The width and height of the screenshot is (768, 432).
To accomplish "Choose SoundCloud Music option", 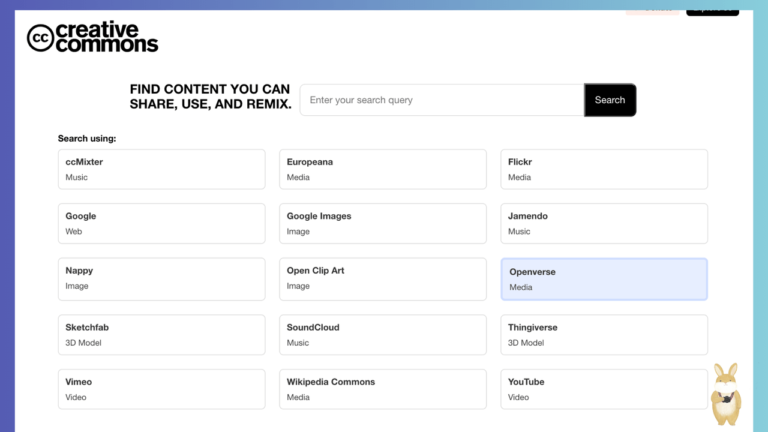I will point(383,335).
